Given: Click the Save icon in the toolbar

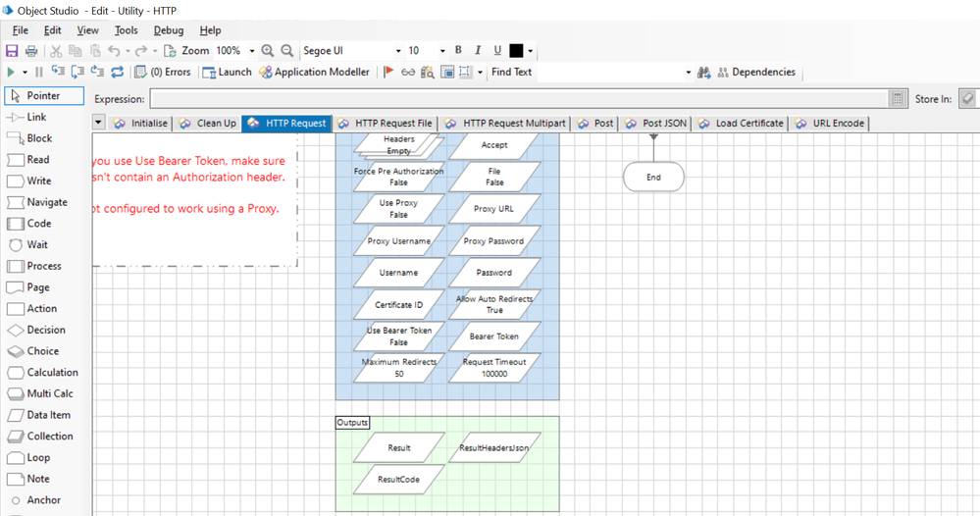Looking at the screenshot, I should [x=12, y=51].
